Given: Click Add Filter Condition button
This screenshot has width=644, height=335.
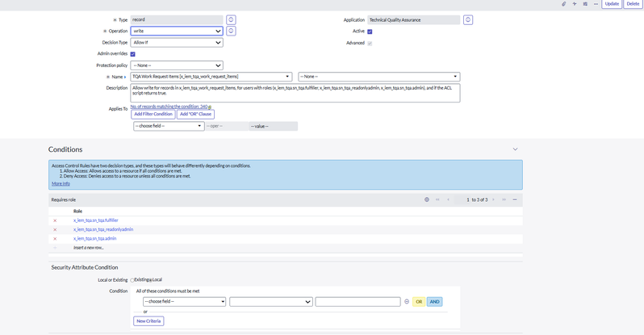Looking at the screenshot, I should coord(153,115).
